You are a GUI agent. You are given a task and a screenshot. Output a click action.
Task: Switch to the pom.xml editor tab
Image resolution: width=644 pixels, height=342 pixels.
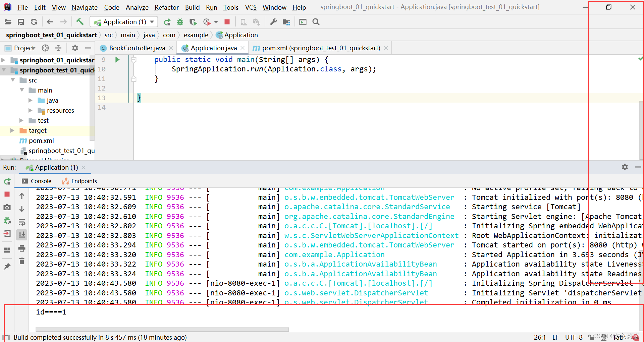click(321, 48)
